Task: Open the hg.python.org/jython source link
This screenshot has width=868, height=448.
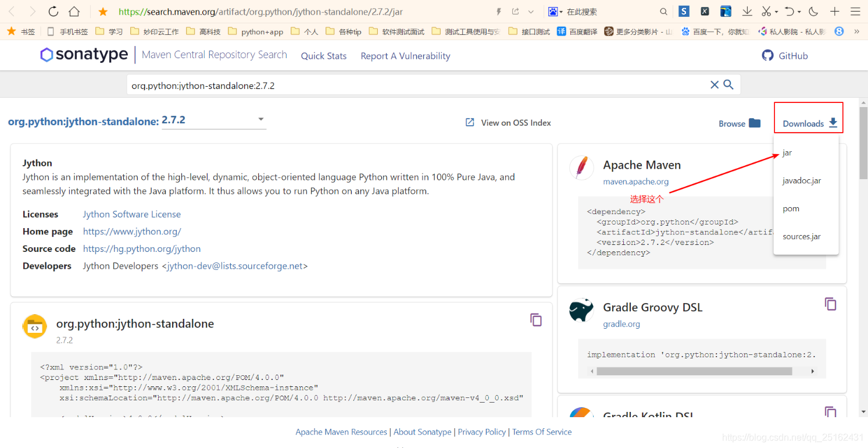Action: tap(142, 248)
